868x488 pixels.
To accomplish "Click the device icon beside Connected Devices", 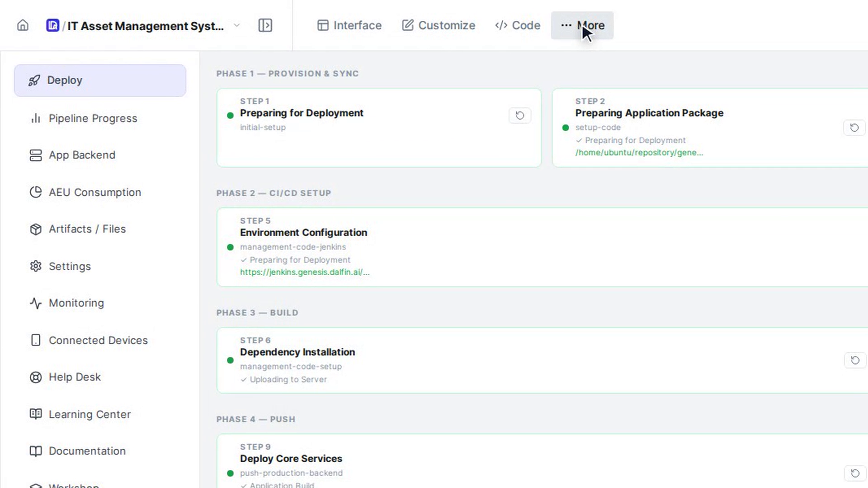I will coord(36,340).
